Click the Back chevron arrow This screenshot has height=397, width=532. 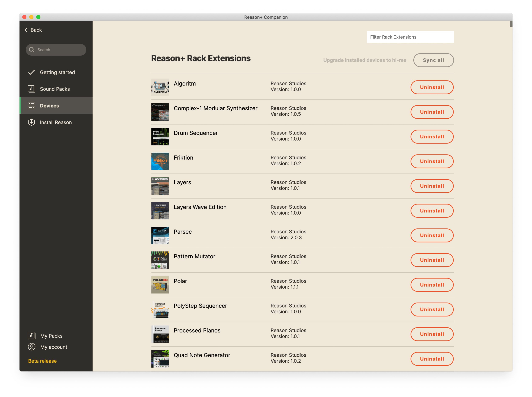(x=26, y=30)
